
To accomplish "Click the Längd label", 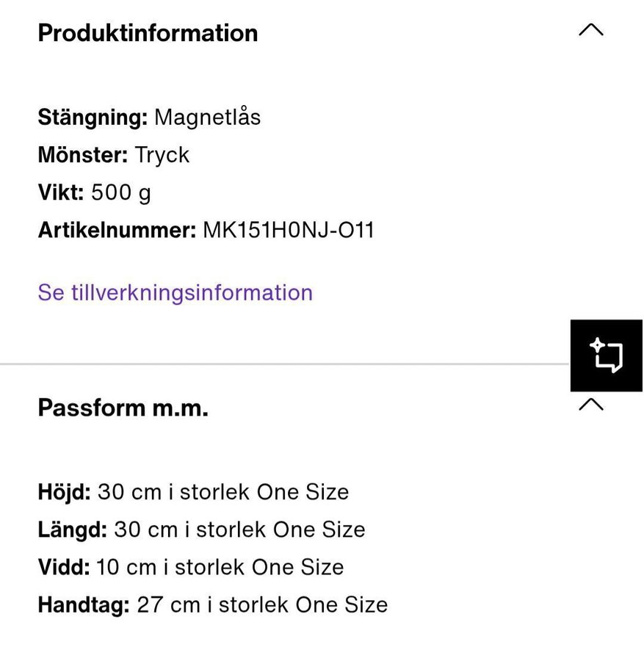I will click(x=72, y=530).
